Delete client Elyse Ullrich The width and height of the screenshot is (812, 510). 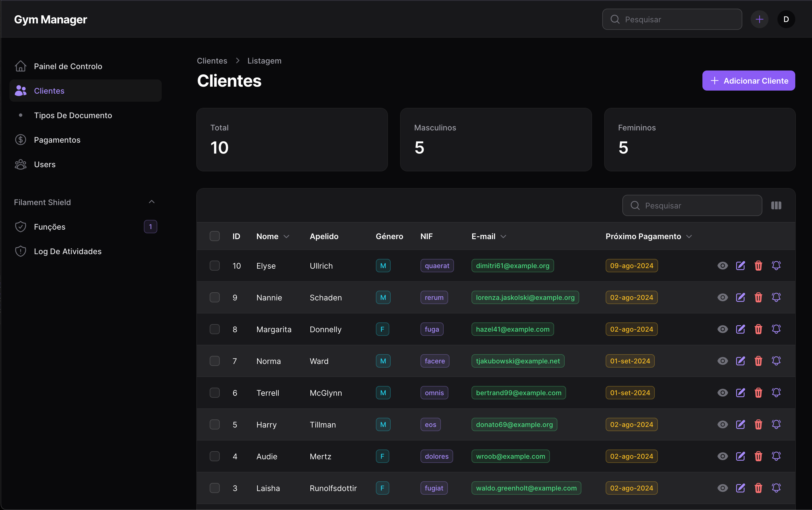(x=758, y=266)
